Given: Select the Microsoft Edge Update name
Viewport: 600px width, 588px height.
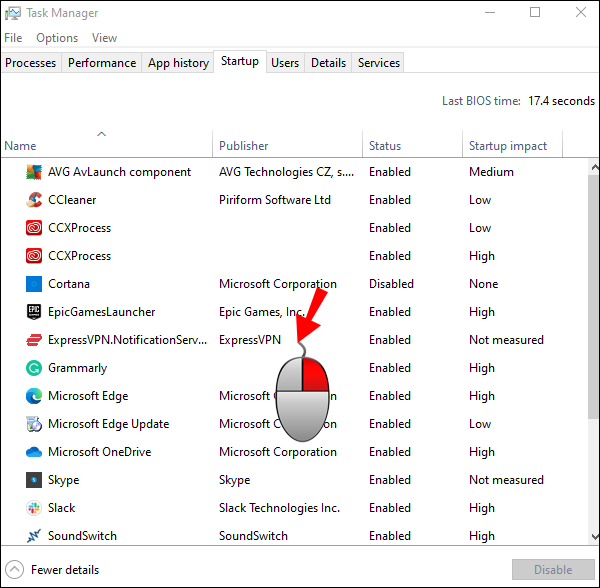Looking at the screenshot, I should click(109, 424).
